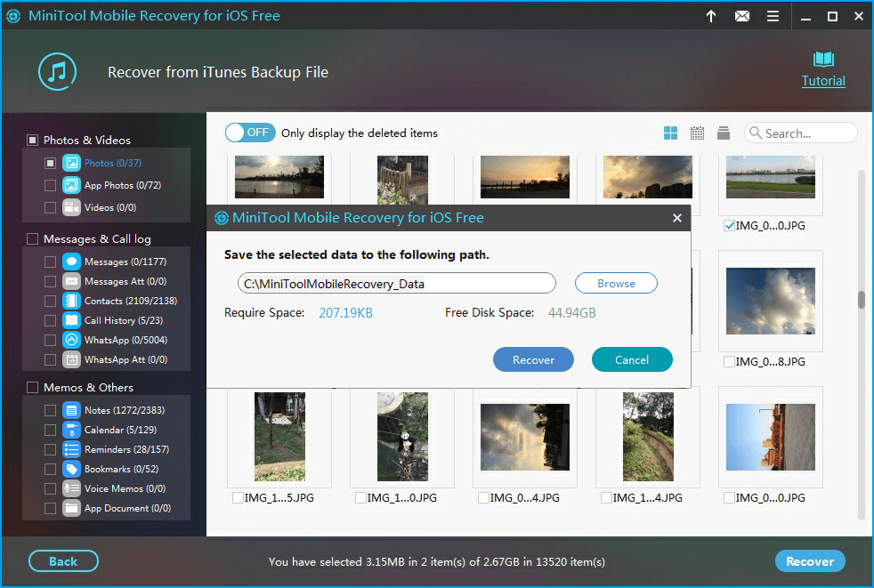
Task: Check the IMG_0...4.JPG checkbox
Action: click(483, 497)
